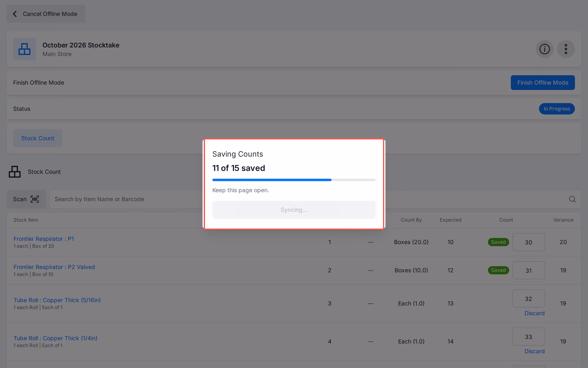
Task: Open Tube Roll : Copper Thick (1/4in) link
Action: 55,338
